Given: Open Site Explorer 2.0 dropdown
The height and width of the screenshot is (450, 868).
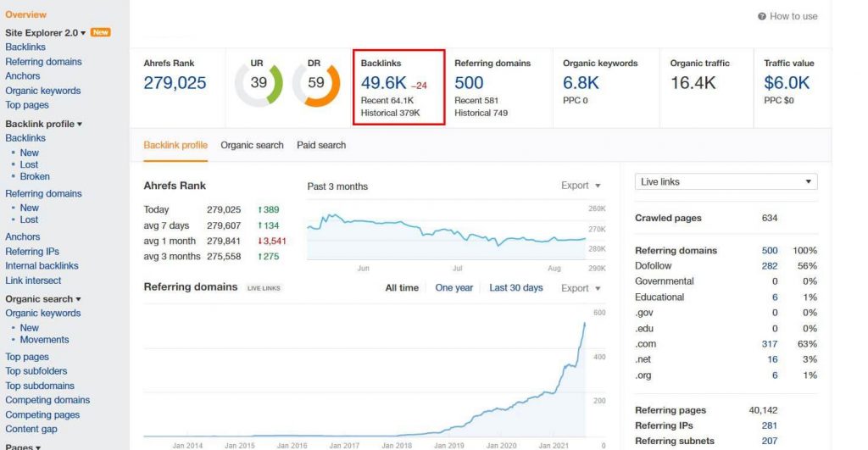Looking at the screenshot, I should [46, 33].
